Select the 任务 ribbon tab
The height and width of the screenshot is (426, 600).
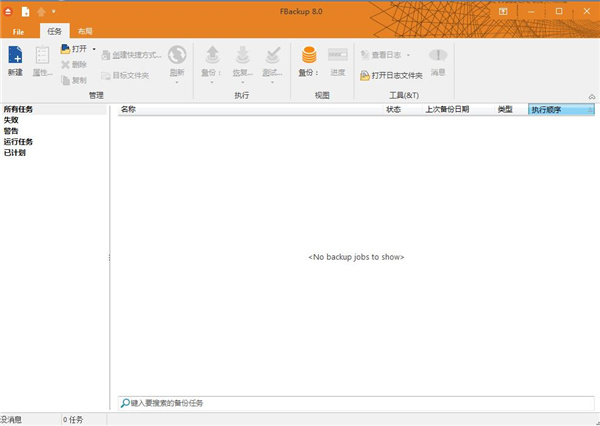[x=54, y=31]
